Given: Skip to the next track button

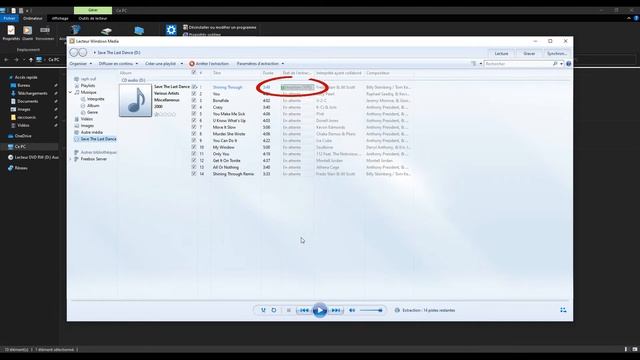Looking at the screenshot, I should (336, 310).
